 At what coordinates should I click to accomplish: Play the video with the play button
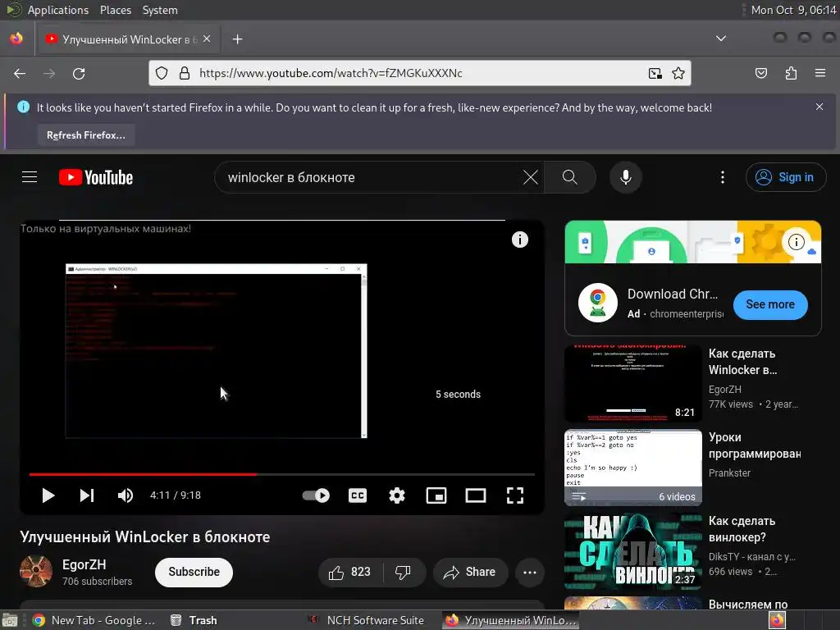pyautogui.click(x=48, y=495)
